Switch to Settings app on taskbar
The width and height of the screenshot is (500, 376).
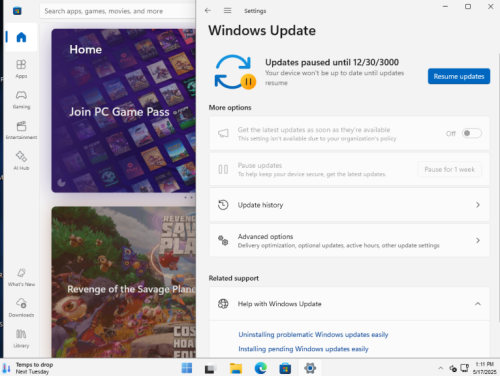[310, 368]
